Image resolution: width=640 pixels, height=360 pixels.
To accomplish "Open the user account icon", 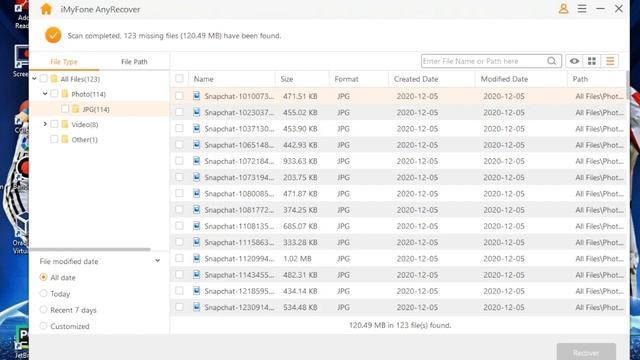I will coord(563,9).
